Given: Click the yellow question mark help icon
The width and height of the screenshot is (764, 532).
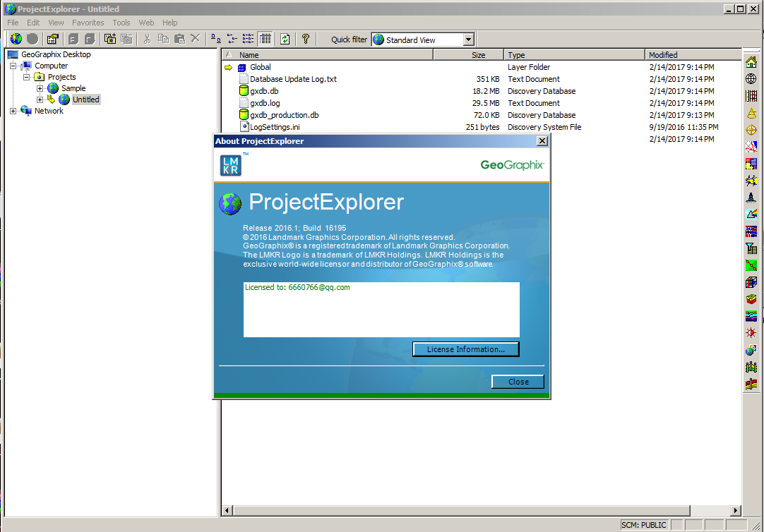Looking at the screenshot, I should (x=306, y=39).
